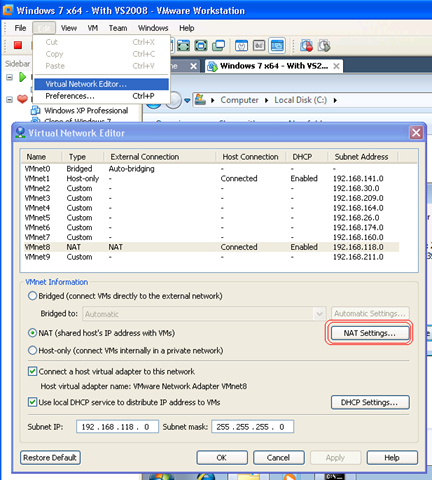Viewport: 432px width, 480px height.
Task: Click the Internet Explorer taskbar icon
Action: pos(205,477)
